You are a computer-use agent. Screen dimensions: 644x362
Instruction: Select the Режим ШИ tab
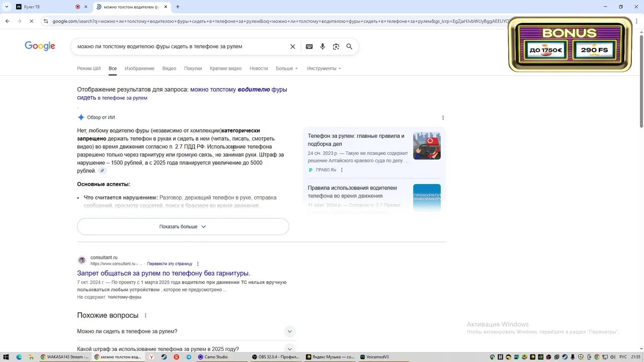pyautogui.click(x=89, y=68)
